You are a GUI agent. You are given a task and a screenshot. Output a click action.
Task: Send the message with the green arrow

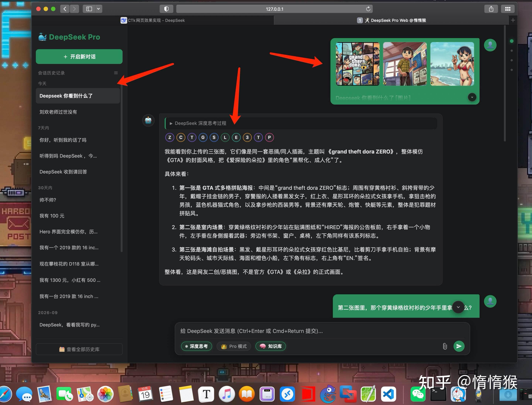[x=459, y=346]
